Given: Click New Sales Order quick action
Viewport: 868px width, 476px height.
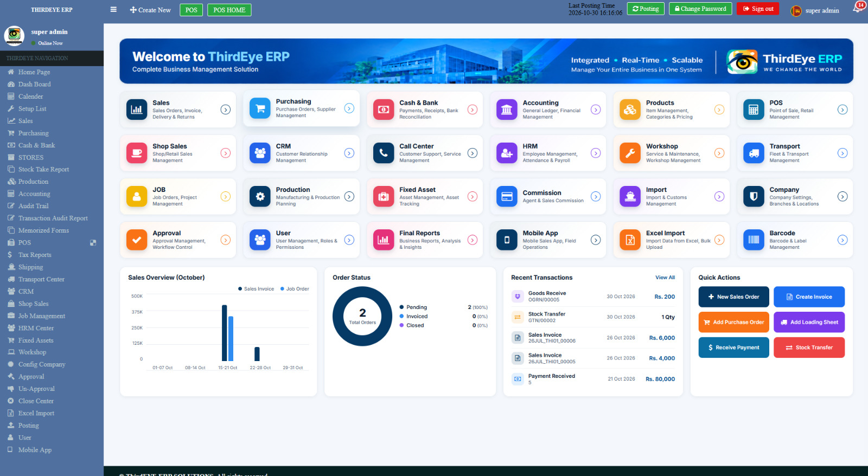Looking at the screenshot, I should (x=734, y=297).
